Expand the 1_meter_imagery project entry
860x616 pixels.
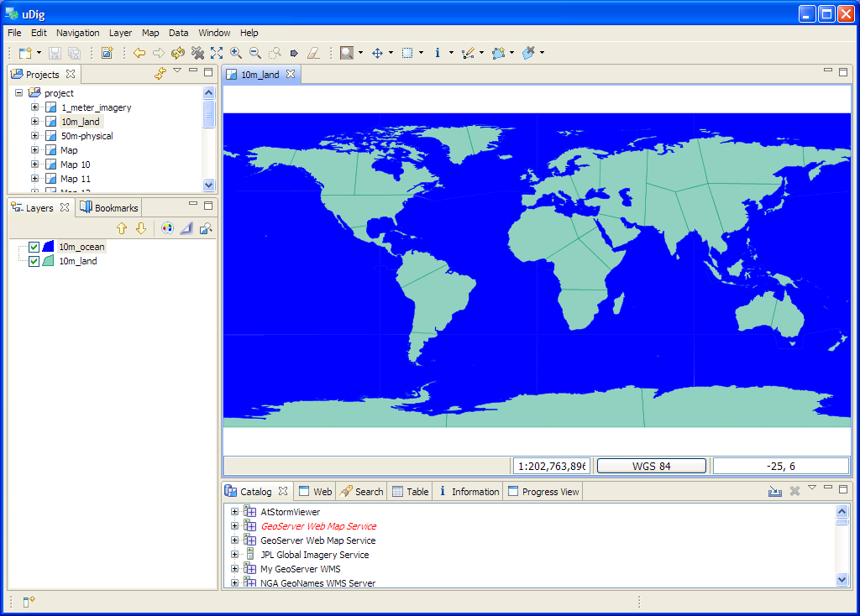click(x=34, y=107)
